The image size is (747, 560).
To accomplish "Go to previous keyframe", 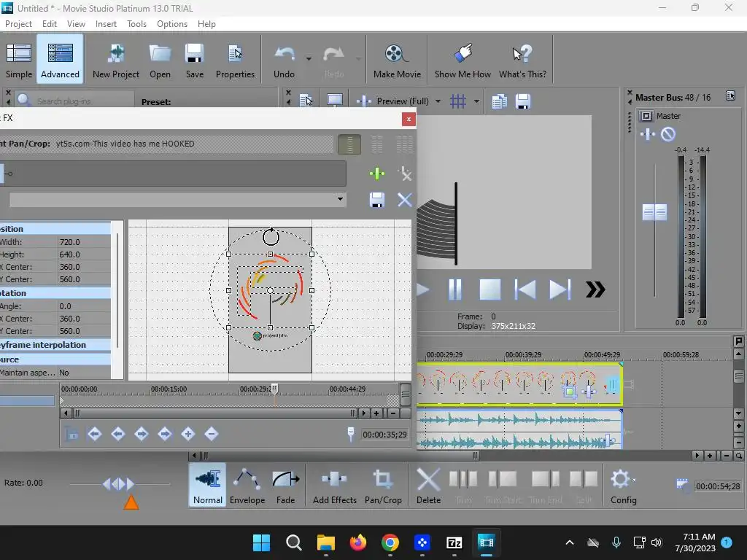I will [x=117, y=434].
